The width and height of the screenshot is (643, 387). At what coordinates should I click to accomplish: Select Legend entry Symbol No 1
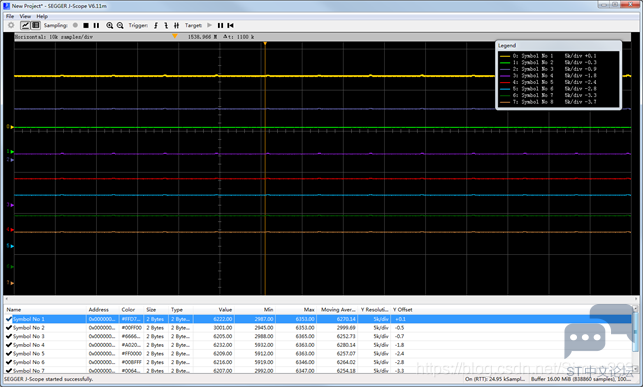coord(548,56)
